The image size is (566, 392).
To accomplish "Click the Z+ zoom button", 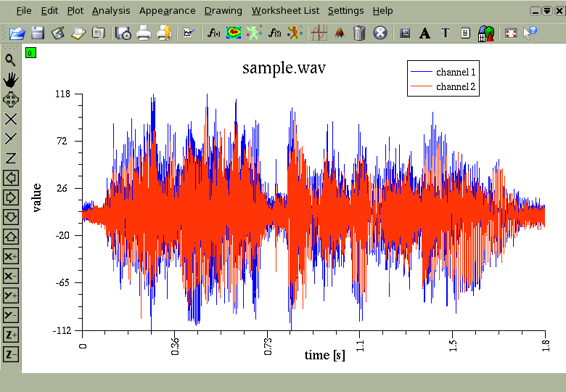I will (x=10, y=335).
